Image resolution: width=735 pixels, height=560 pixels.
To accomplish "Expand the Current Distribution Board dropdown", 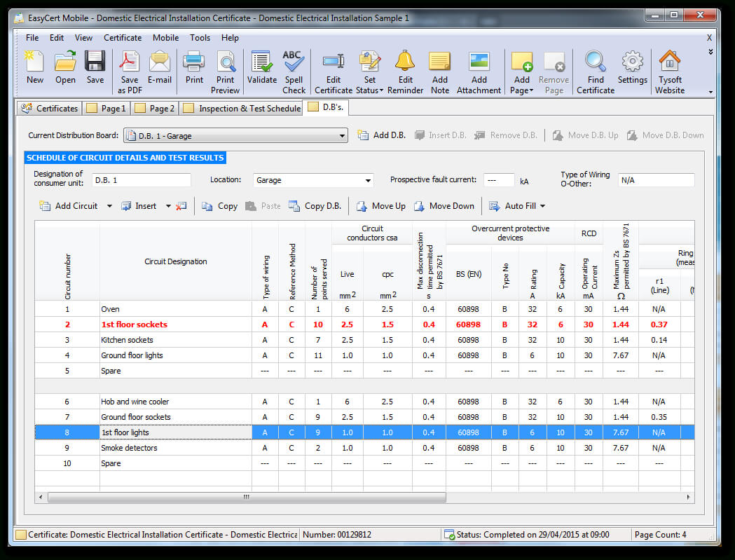I will tap(342, 136).
